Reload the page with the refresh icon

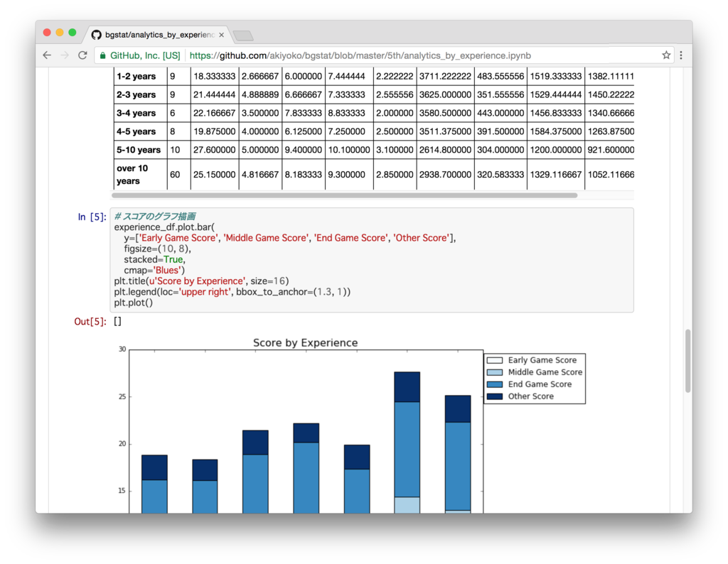point(82,55)
